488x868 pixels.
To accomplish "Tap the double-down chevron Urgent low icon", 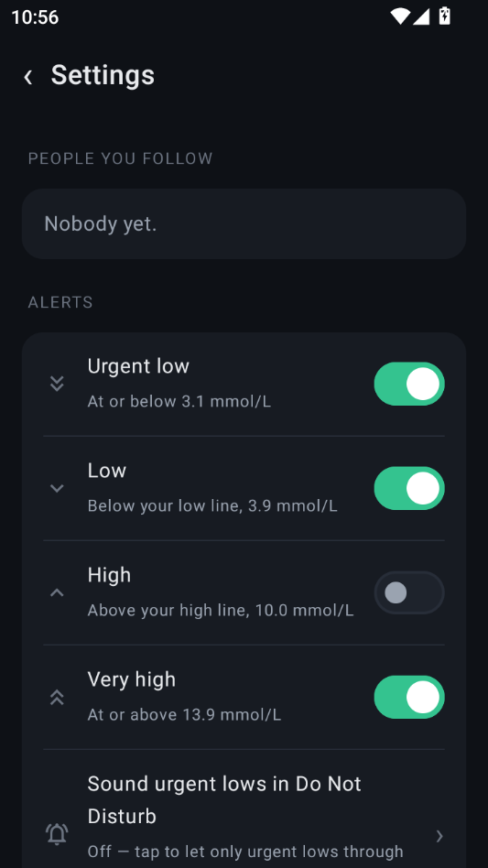I will pyautogui.click(x=57, y=383).
